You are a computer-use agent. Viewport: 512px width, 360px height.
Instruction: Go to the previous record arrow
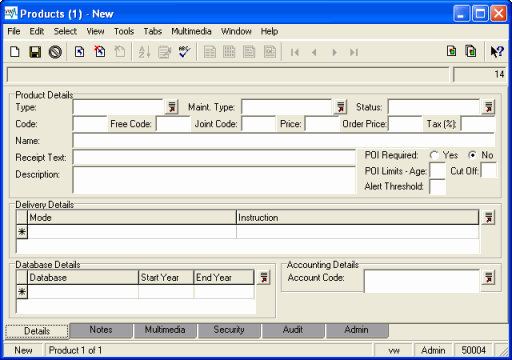click(x=314, y=52)
